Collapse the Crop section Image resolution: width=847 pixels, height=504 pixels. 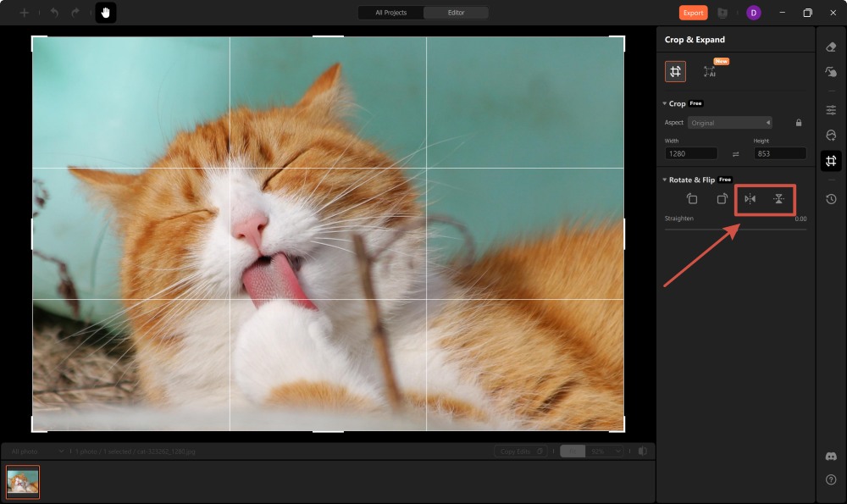[x=666, y=102]
